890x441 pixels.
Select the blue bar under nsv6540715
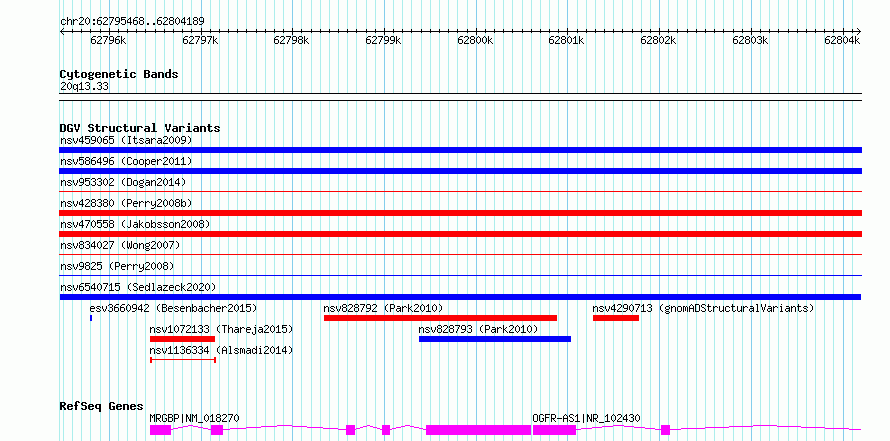(460, 297)
